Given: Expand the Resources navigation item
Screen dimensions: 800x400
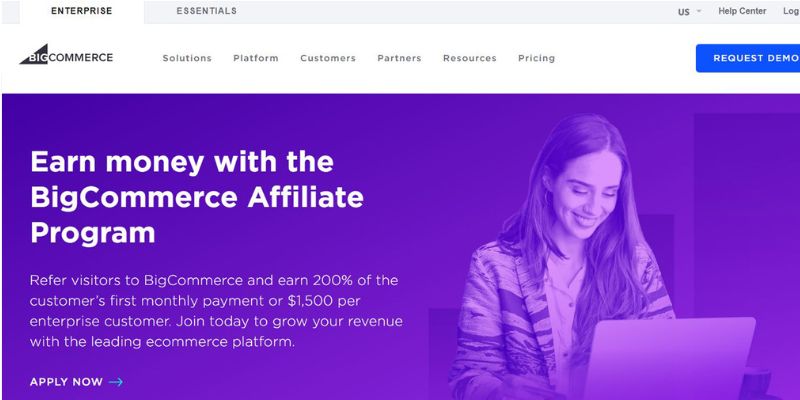Looking at the screenshot, I should [470, 58].
